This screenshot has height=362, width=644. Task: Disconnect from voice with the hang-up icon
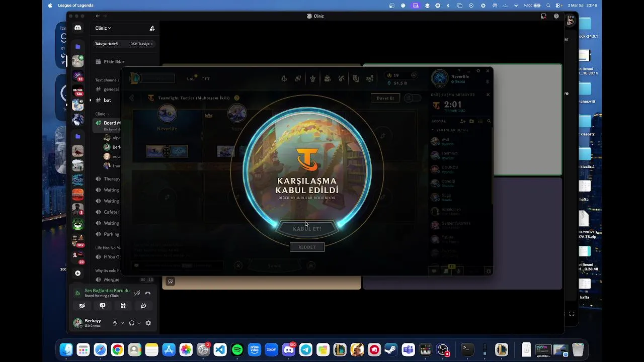coord(148,293)
